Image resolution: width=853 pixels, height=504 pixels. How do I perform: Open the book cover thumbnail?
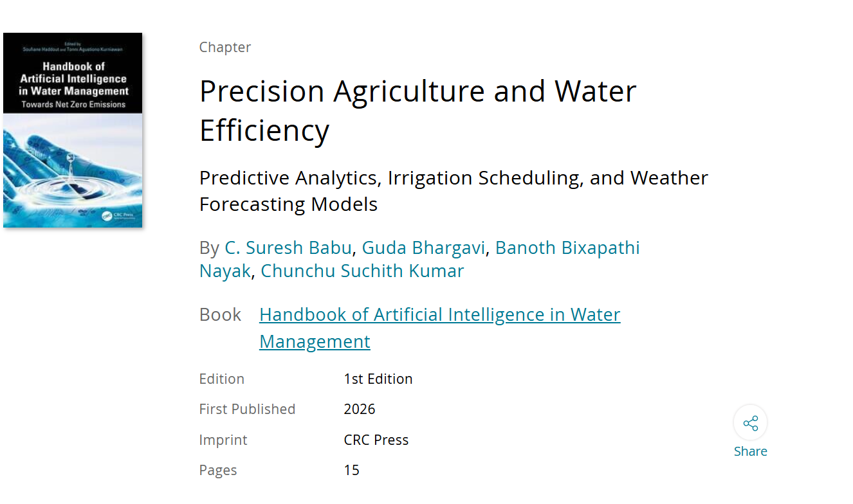[73, 130]
